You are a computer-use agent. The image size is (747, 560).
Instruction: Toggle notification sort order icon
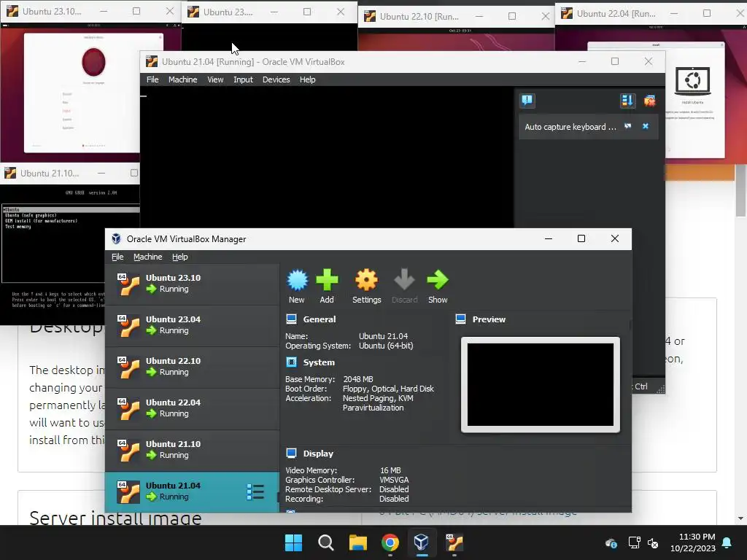[627, 101]
